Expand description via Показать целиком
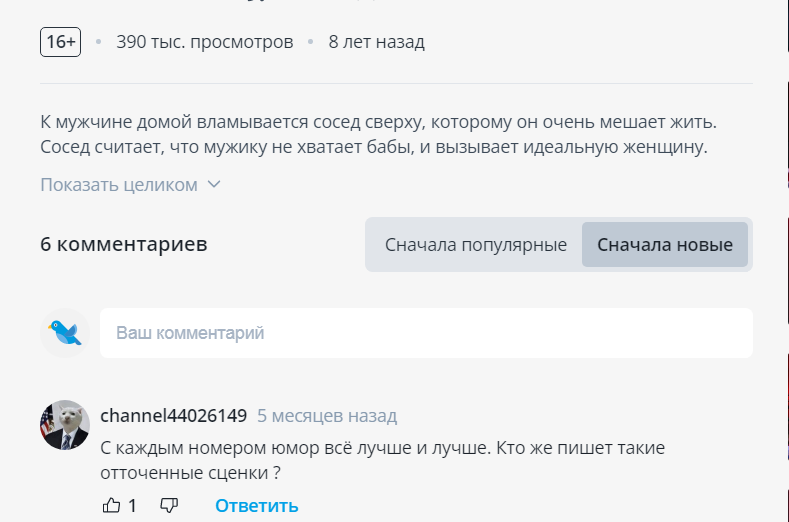This screenshot has height=522, width=789. [119, 185]
